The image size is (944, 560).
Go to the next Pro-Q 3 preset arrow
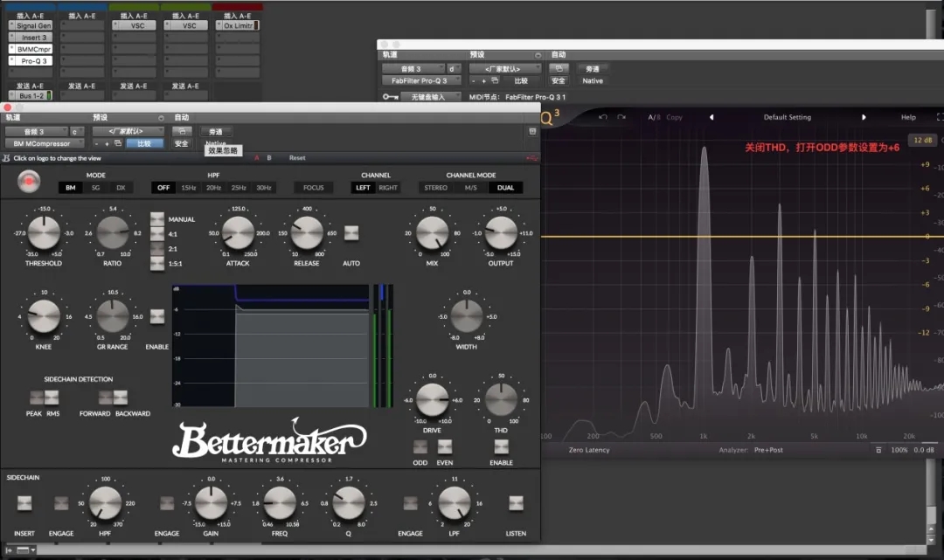point(864,117)
